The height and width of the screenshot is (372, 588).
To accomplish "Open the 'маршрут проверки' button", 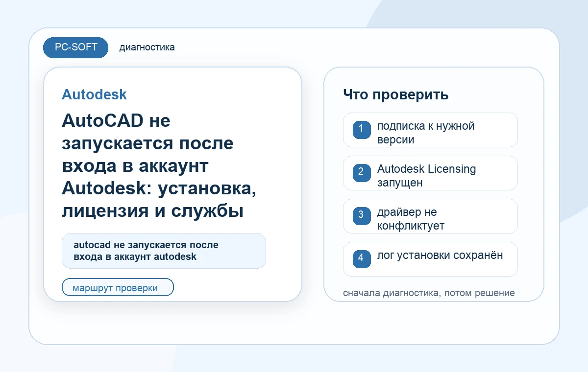I will (x=118, y=287).
